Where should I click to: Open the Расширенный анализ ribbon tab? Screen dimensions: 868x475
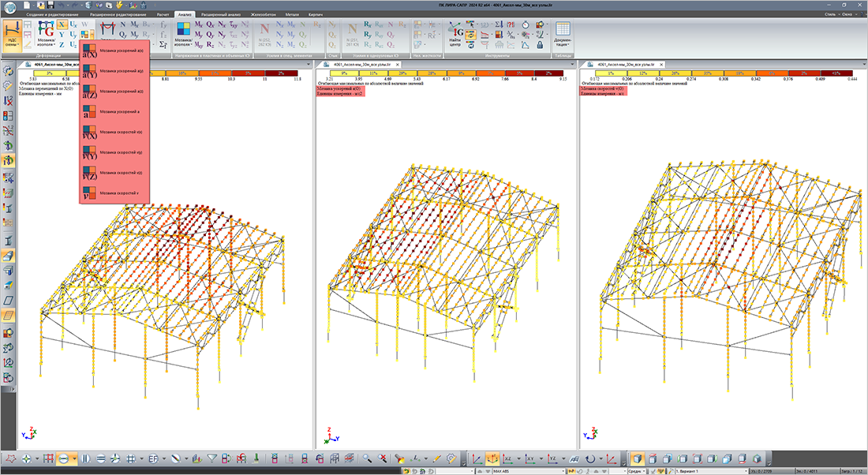(x=221, y=14)
